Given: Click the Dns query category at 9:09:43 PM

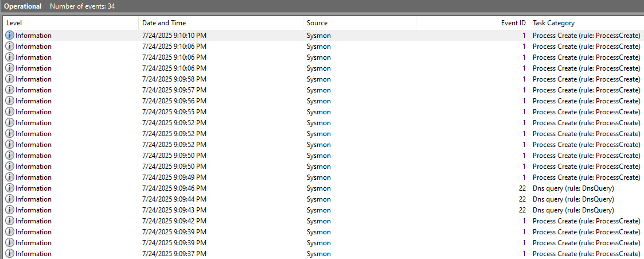Looking at the screenshot, I should [x=573, y=210].
